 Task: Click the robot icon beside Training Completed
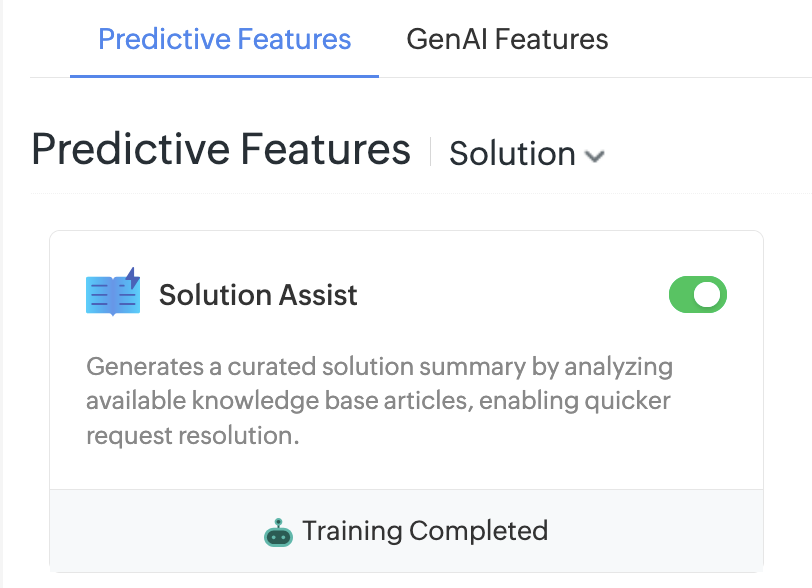pos(278,532)
